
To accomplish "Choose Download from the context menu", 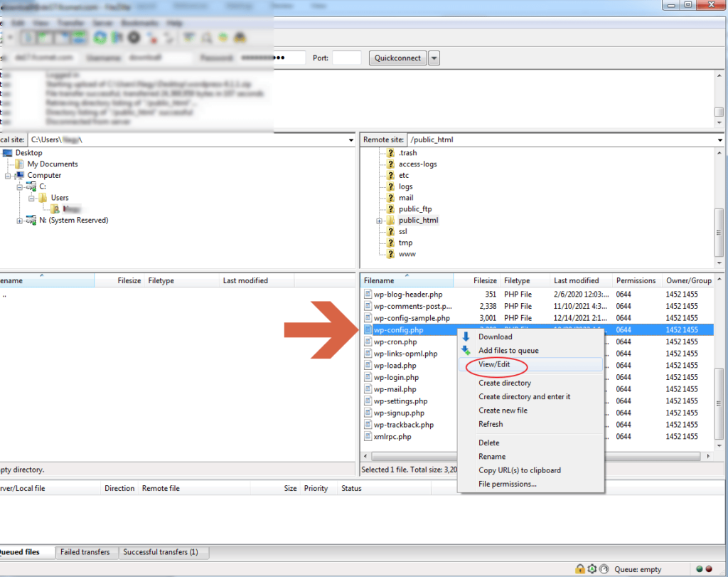I will point(531,337).
